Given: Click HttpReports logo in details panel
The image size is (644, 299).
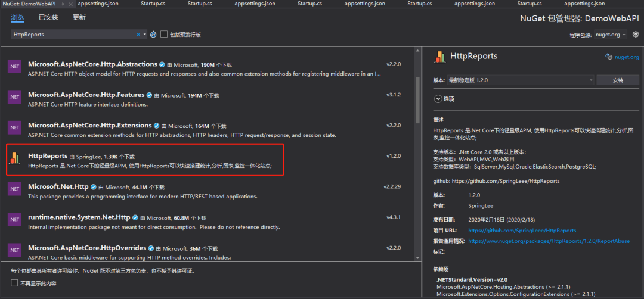Looking at the screenshot, I should tap(440, 57).
